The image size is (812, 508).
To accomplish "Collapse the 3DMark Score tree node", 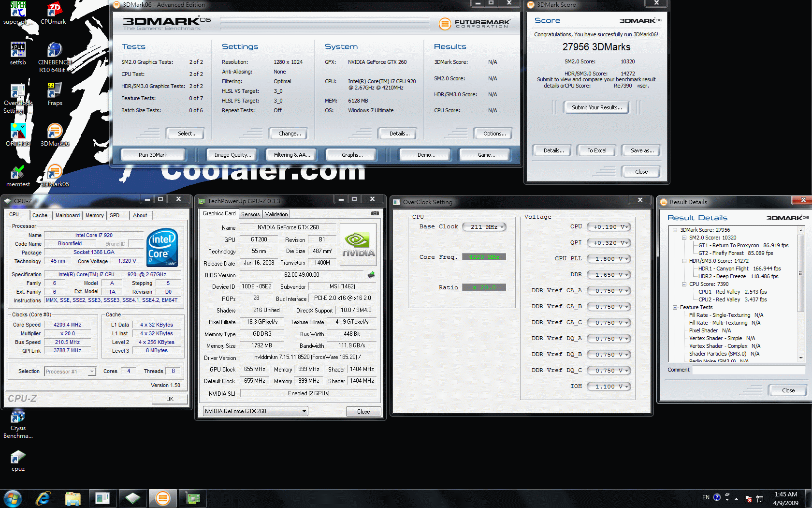I will click(675, 230).
